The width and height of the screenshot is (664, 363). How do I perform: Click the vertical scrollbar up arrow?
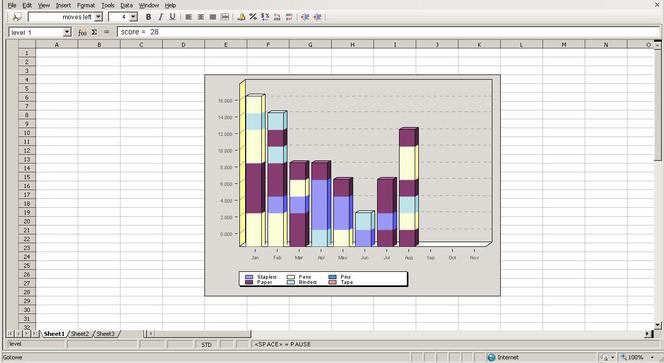(658, 44)
